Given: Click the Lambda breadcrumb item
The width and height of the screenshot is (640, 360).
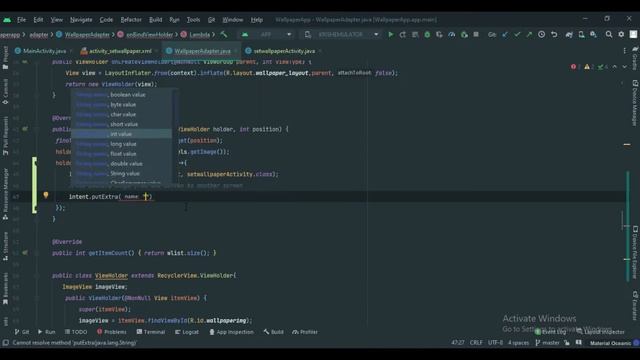Looking at the screenshot, I should click(x=196, y=35).
